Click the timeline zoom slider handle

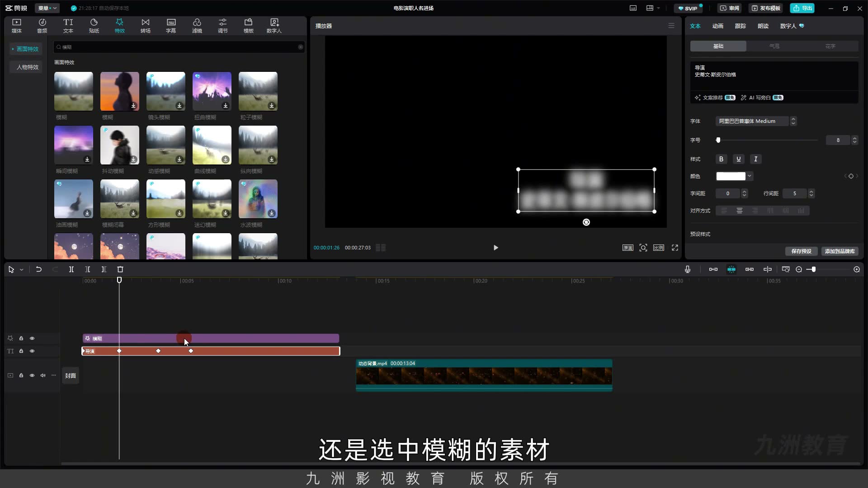(814, 269)
